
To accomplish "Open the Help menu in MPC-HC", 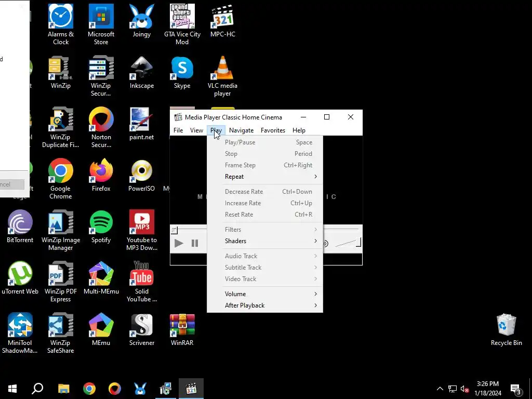I will [x=299, y=130].
